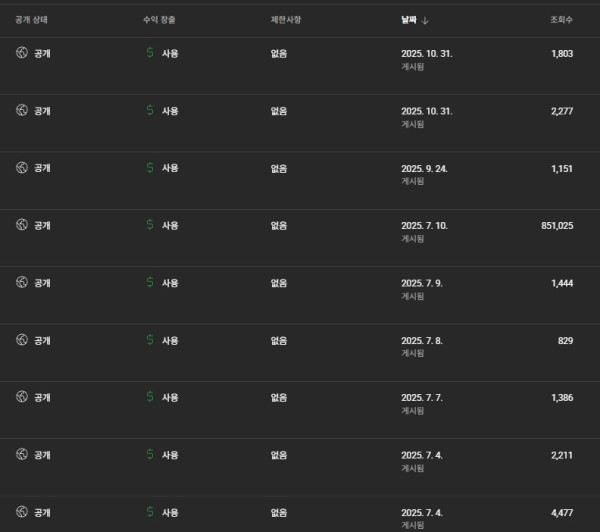Click dollar icon in 4,477 views row
Viewport: 600px width, 532px height.
149,512
